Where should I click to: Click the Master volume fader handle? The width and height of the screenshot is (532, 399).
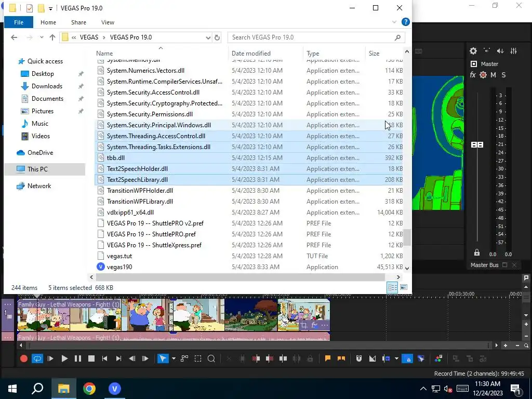[x=477, y=145]
